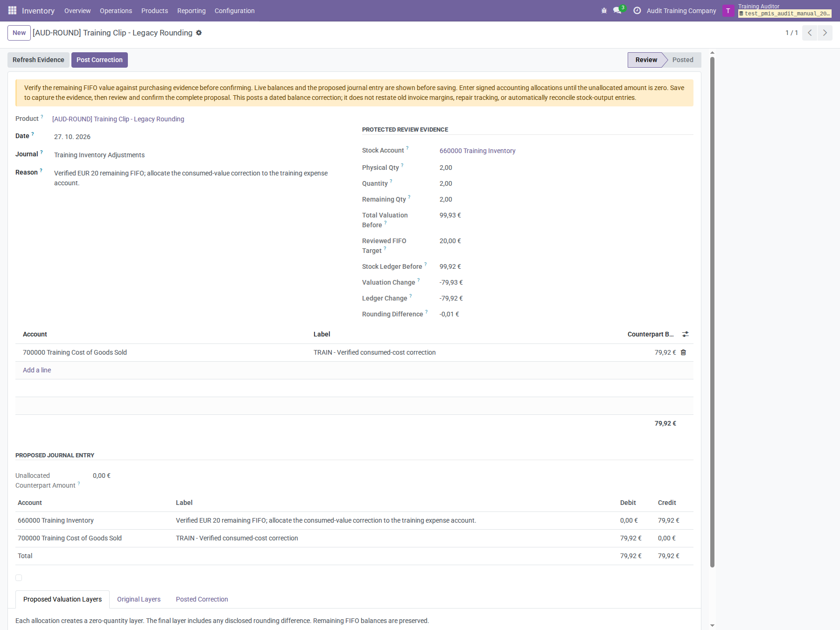Screen dimensions: 840x630
Task: Open the 660000 Training Inventory stock account link
Action: [477, 151]
